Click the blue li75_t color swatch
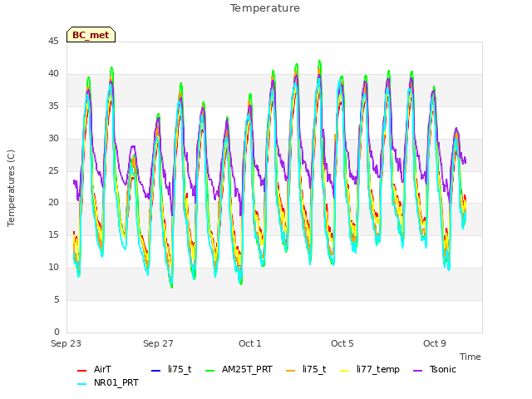This screenshot has width=532, height=399. tap(155, 370)
